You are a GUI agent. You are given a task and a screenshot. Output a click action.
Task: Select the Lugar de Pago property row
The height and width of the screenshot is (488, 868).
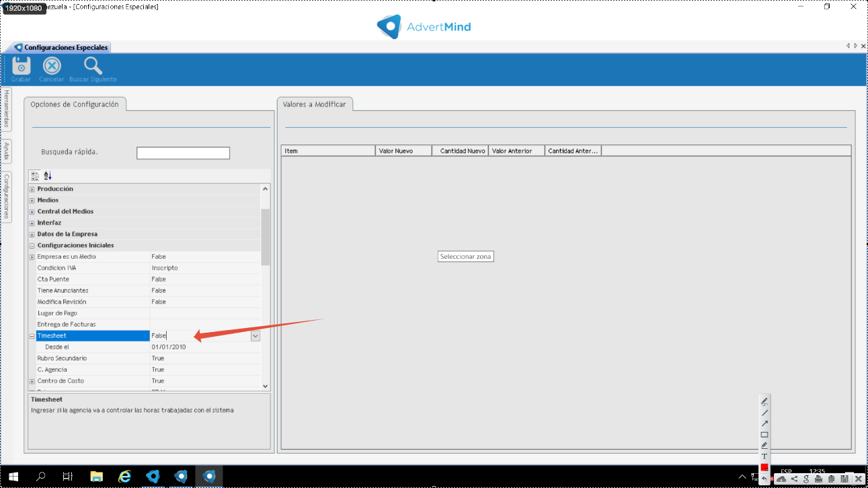click(148, 313)
